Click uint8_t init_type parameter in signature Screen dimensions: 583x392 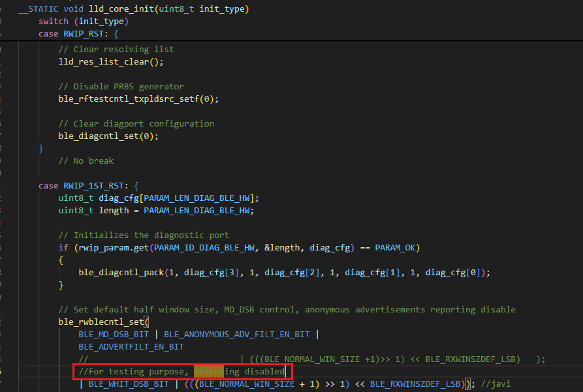coord(202,8)
